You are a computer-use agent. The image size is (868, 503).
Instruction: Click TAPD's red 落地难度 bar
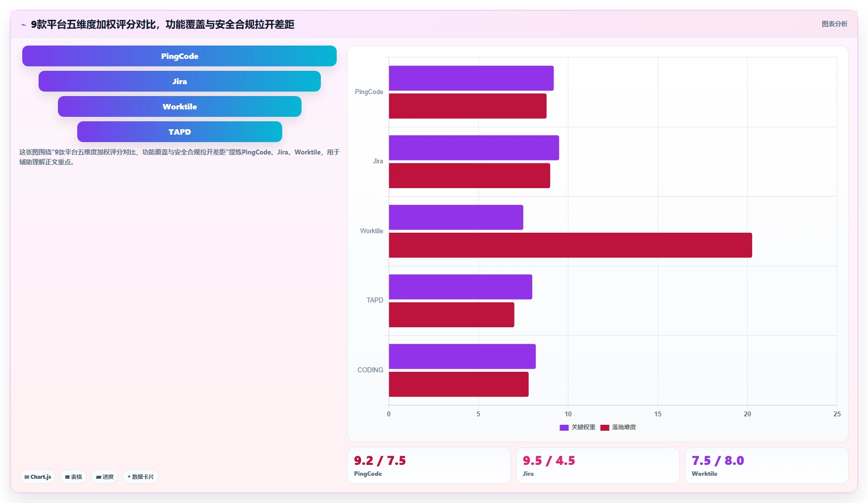(x=452, y=315)
